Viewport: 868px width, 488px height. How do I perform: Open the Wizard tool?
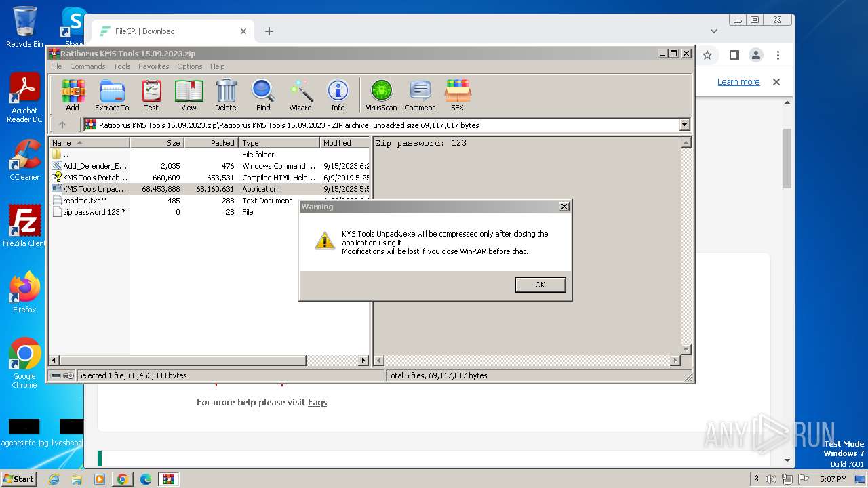(x=300, y=95)
